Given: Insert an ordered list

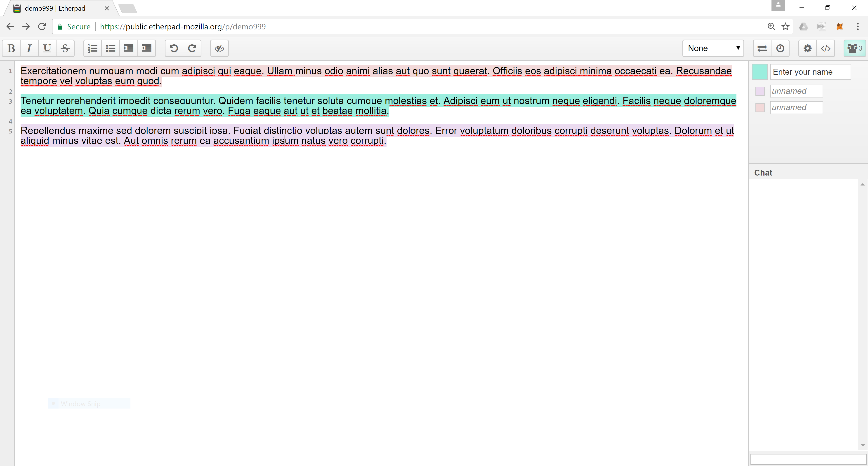Looking at the screenshot, I should tap(92, 48).
